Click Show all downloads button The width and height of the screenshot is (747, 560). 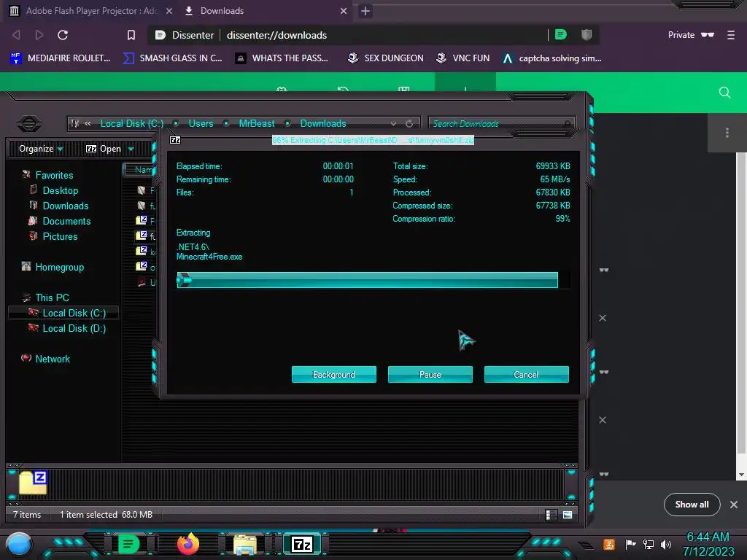coord(692,505)
